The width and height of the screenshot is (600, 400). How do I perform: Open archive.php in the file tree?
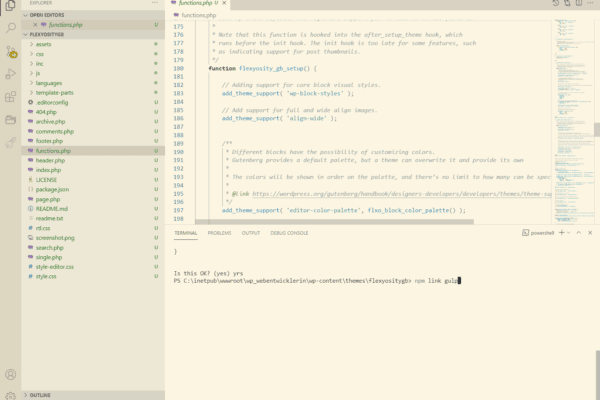point(93,122)
